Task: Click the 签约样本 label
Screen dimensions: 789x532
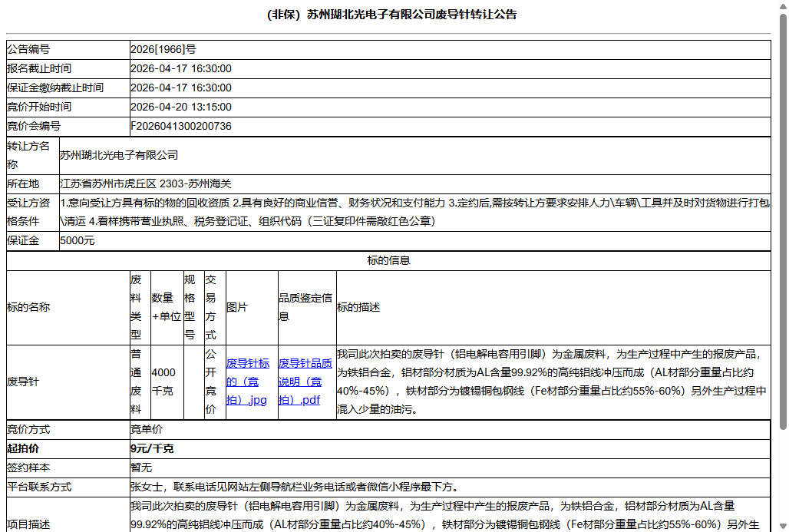Action: pos(28,468)
